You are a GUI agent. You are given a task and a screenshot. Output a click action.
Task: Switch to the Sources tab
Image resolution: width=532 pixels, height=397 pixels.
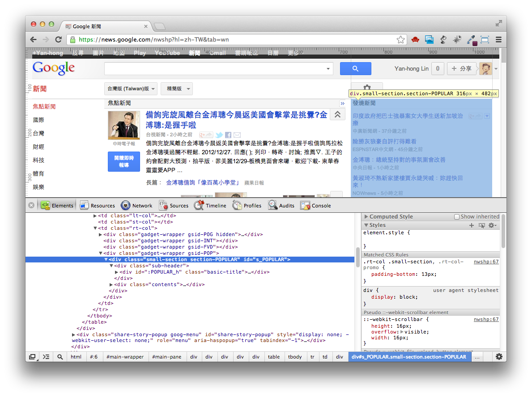click(174, 206)
